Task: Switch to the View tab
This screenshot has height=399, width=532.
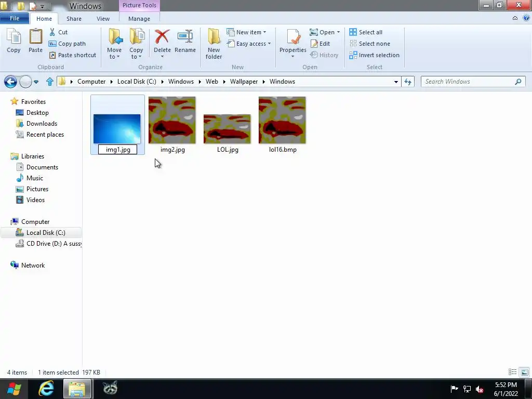Action: (103, 19)
